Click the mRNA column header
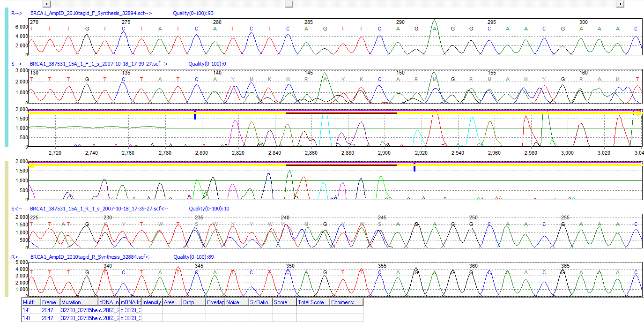The height and width of the screenshot is (322, 644). tap(131, 302)
